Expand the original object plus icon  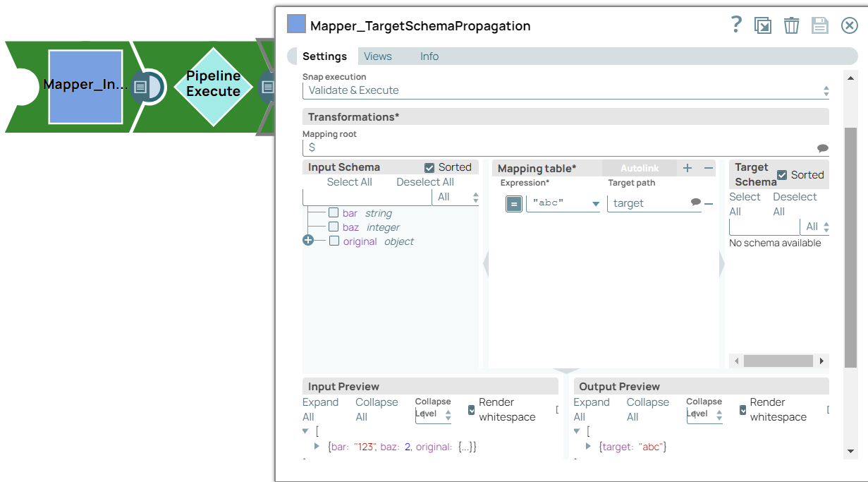tap(308, 241)
